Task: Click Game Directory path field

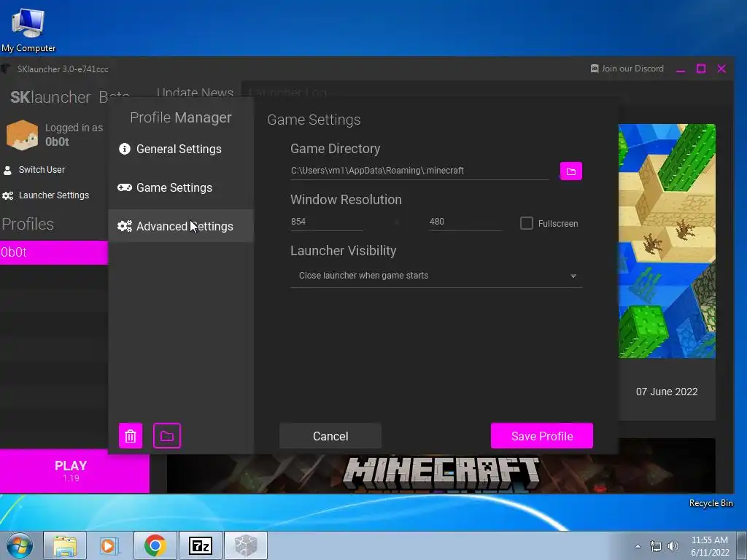Action: tap(419, 171)
